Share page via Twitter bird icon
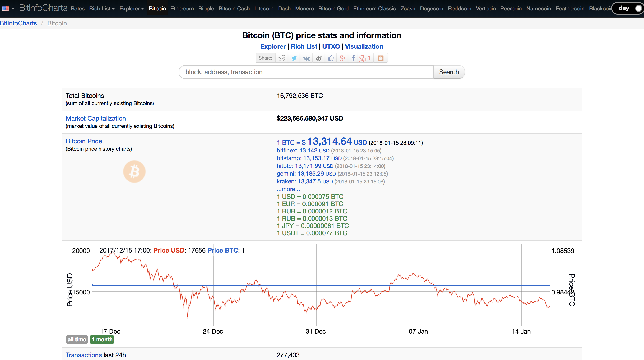 [x=294, y=58]
